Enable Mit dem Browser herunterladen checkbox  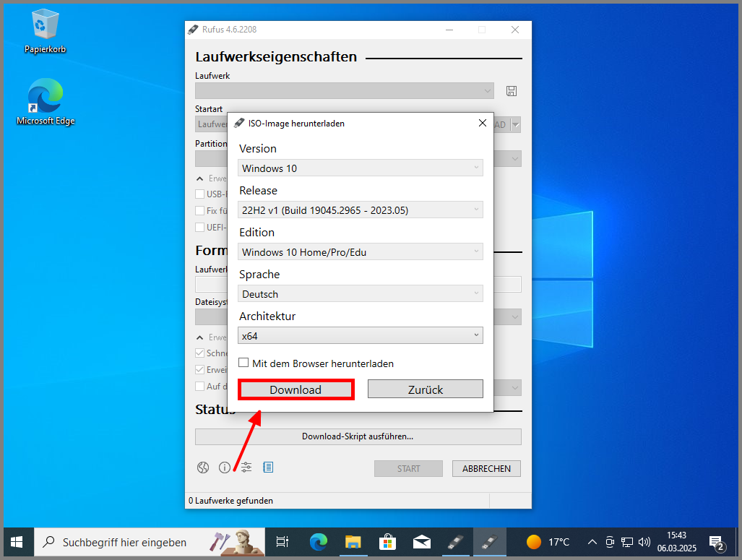pos(243,363)
